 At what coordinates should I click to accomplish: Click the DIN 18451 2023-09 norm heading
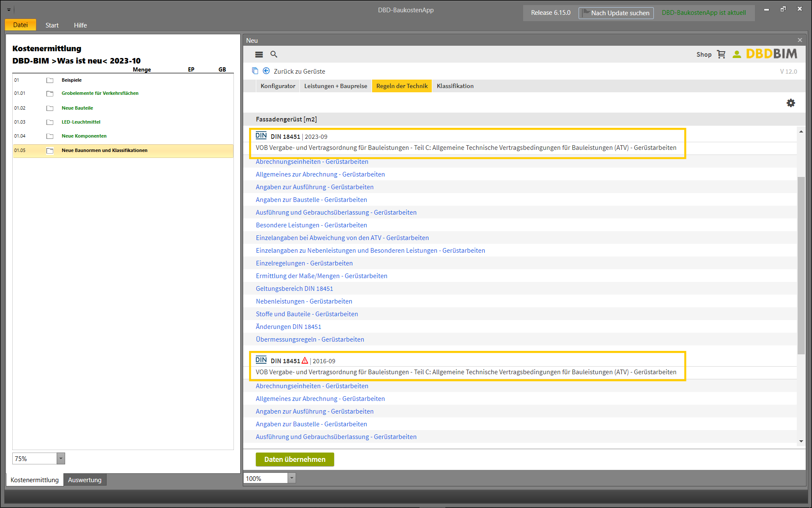(x=299, y=137)
